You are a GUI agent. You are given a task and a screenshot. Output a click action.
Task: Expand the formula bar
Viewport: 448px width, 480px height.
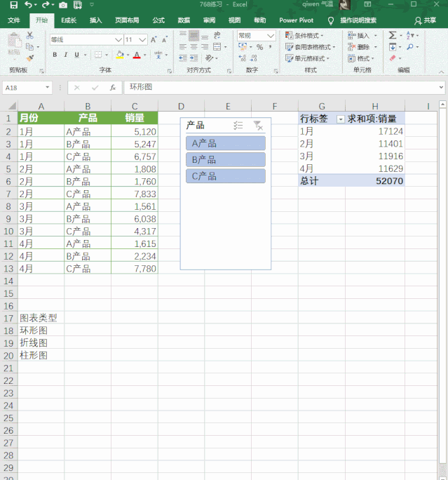(x=441, y=87)
